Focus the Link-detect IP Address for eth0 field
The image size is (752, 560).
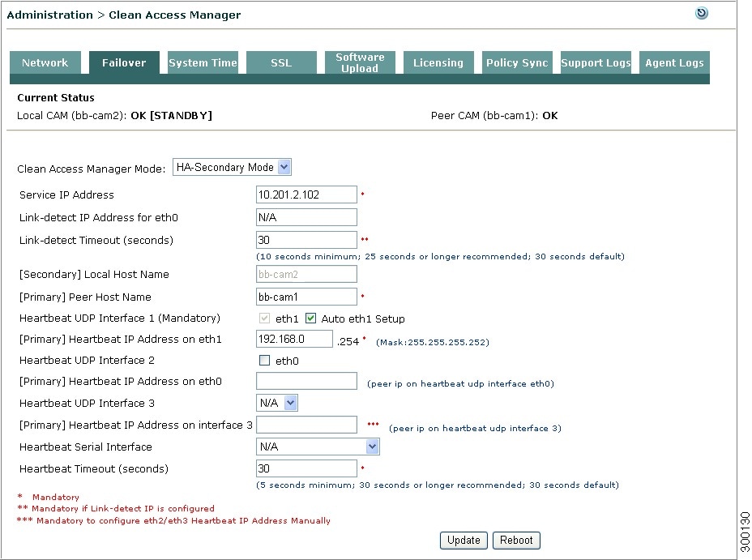(306, 217)
